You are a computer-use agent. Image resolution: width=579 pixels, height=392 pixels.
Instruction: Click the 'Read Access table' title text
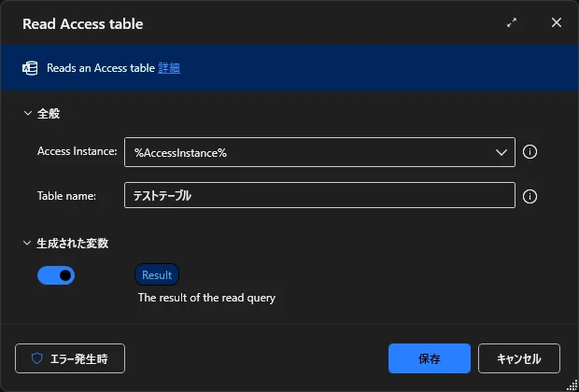point(83,24)
